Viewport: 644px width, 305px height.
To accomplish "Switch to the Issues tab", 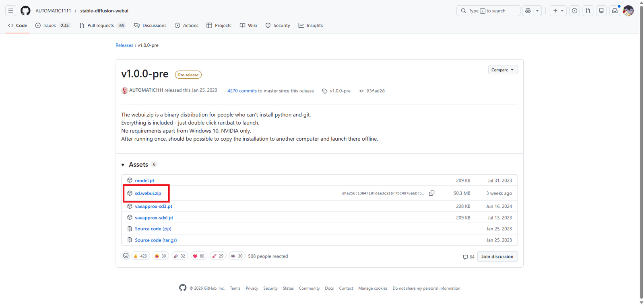I will [x=53, y=25].
